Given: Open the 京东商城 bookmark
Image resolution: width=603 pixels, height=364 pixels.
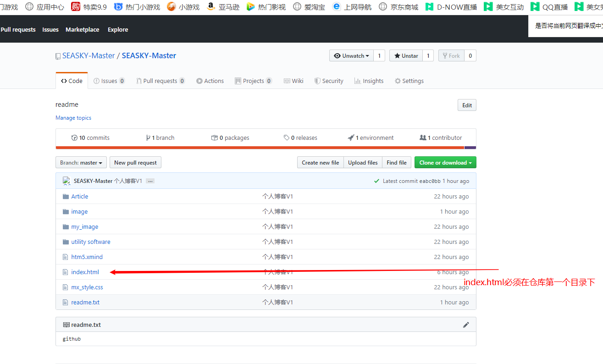Looking at the screenshot, I should coord(398,7).
